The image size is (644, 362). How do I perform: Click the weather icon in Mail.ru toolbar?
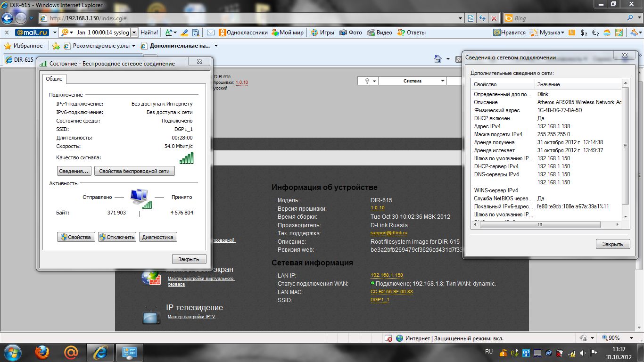tap(607, 33)
